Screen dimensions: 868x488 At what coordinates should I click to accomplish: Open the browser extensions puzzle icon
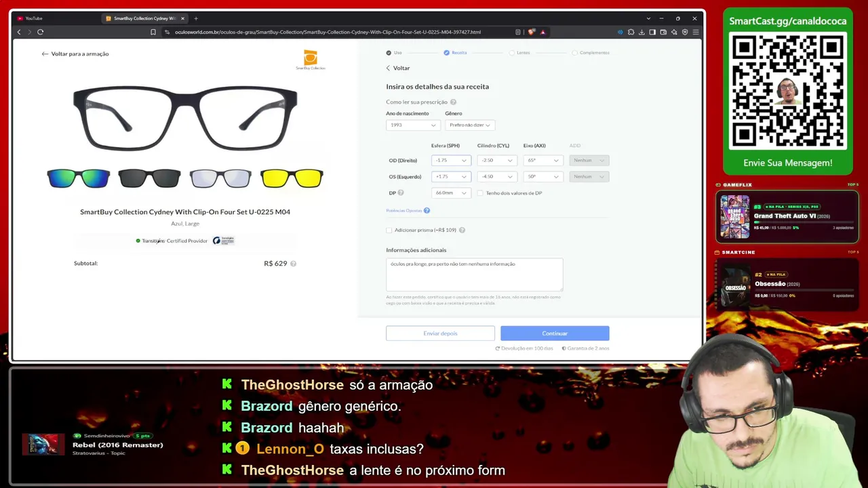coord(631,32)
